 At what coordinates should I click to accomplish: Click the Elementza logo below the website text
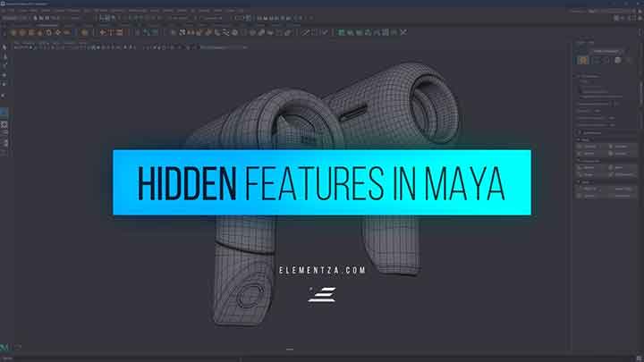click(321, 294)
